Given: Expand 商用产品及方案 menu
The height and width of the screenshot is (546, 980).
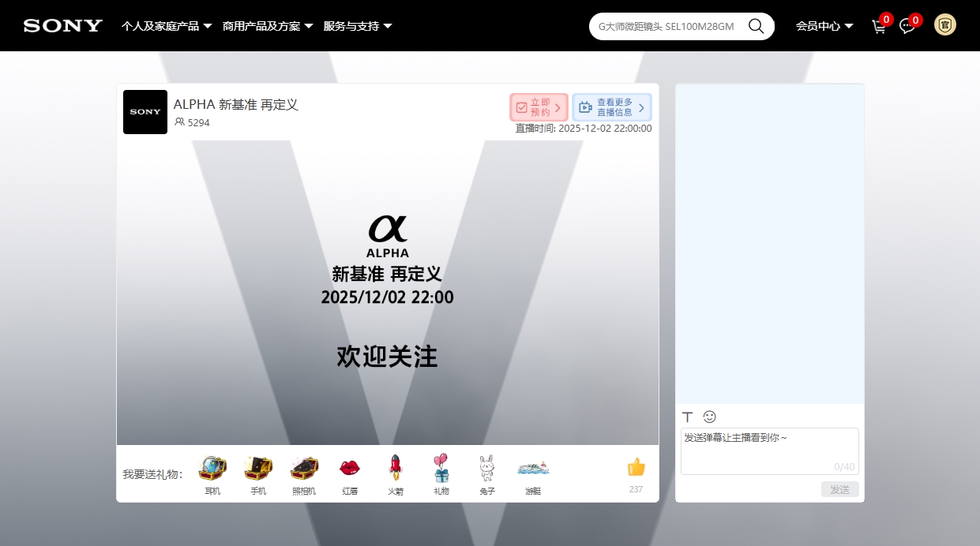Looking at the screenshot, I should coord(268,26).
